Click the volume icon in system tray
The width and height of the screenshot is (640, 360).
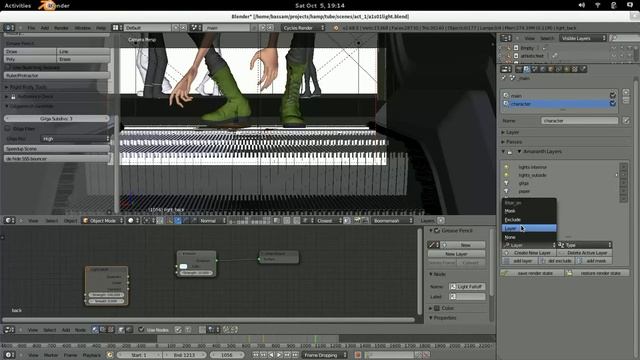click(x=582, y=5)
